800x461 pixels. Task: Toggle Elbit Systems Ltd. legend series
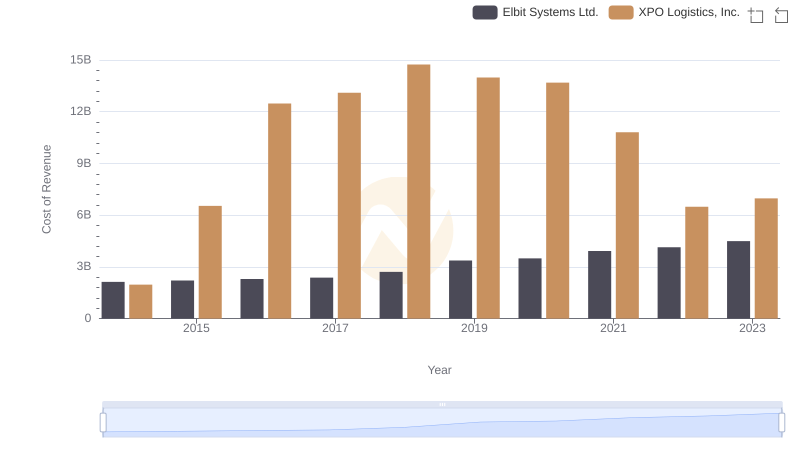(x=535, y=12)
